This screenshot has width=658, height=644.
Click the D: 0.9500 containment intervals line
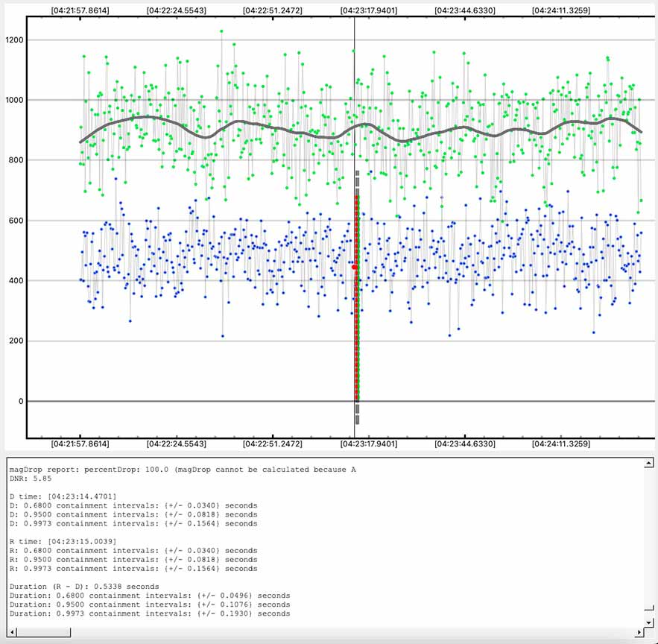point(133,514)
